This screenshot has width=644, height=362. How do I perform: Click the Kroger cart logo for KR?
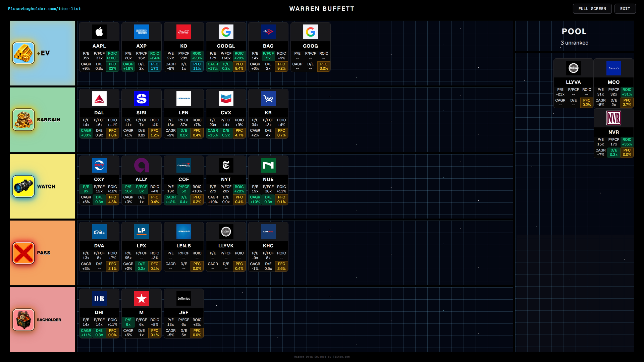[x=268, y=99]
